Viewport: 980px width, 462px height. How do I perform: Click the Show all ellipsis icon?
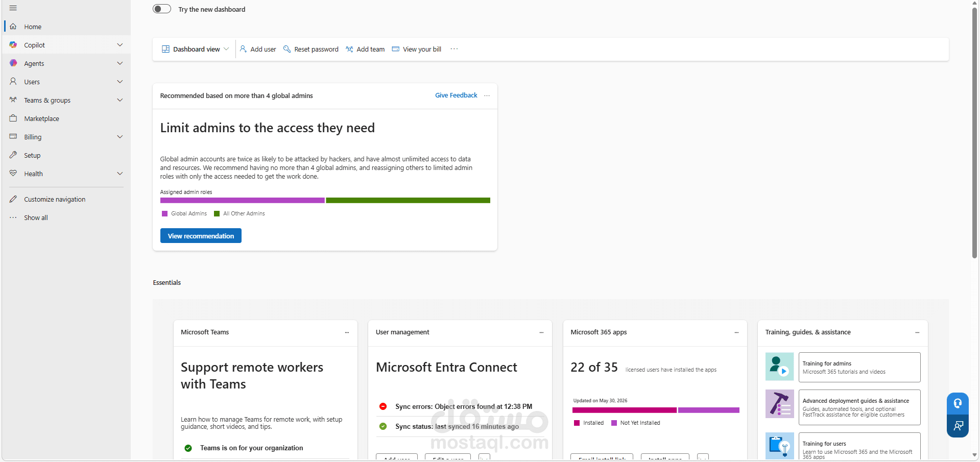click(x=13, y=217)
